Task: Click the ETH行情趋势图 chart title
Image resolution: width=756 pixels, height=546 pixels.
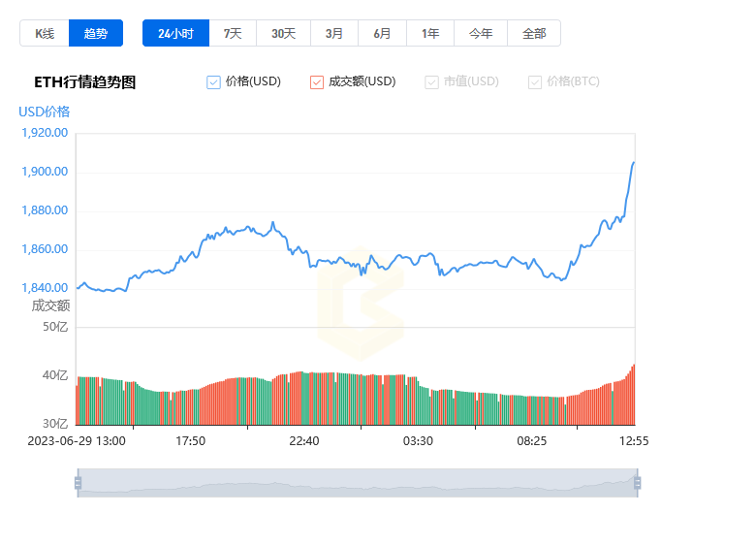Action: coord(85,82)
